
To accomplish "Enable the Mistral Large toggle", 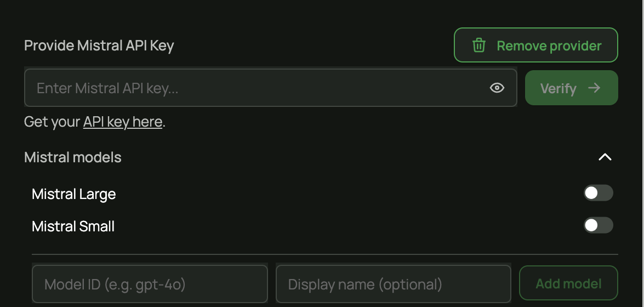I will pos(598,194).
